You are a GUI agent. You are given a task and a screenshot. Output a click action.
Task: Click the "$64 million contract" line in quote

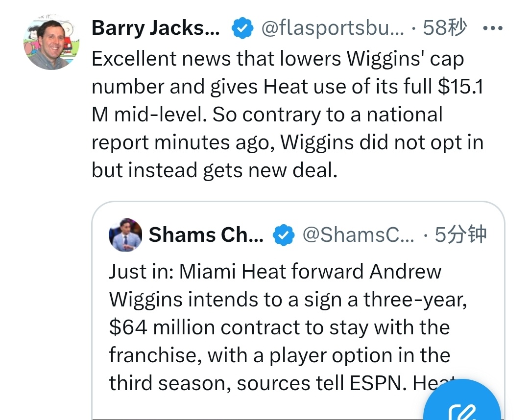[279, 327]
